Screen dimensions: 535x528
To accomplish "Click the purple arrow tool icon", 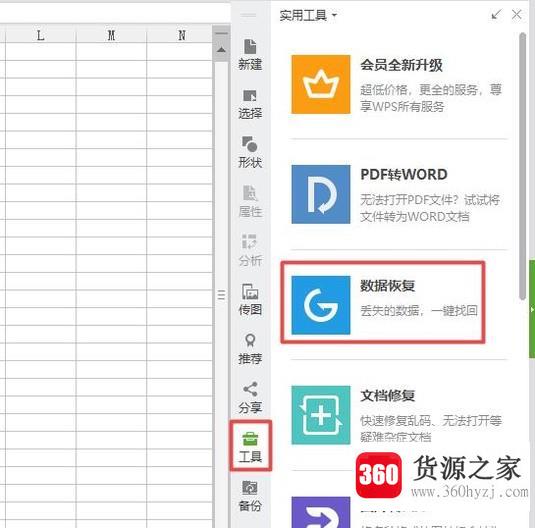I will pyautogui.click(x=321, y=512).
